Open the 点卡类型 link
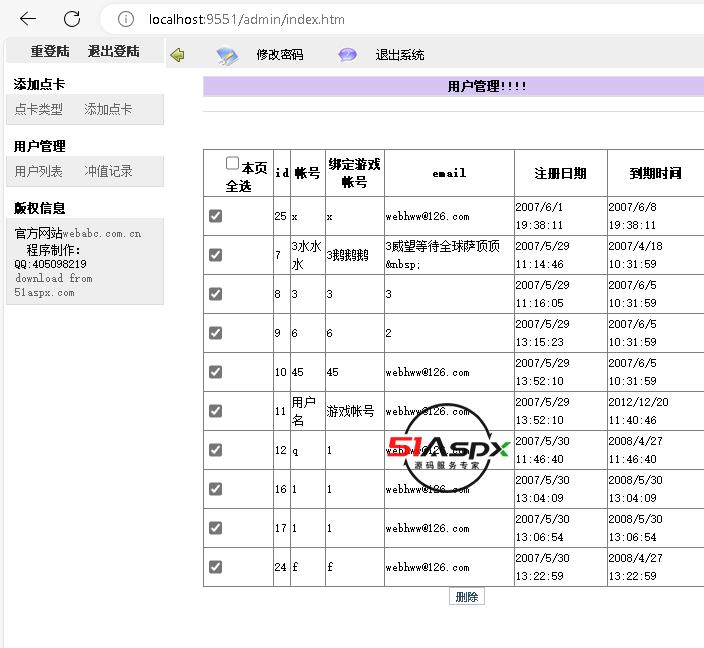 (x=39, y=109)
